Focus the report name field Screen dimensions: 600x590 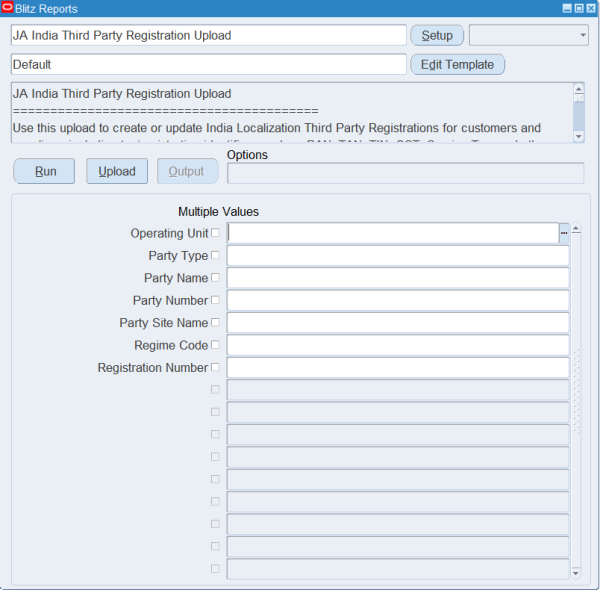[x=209, y=35]
